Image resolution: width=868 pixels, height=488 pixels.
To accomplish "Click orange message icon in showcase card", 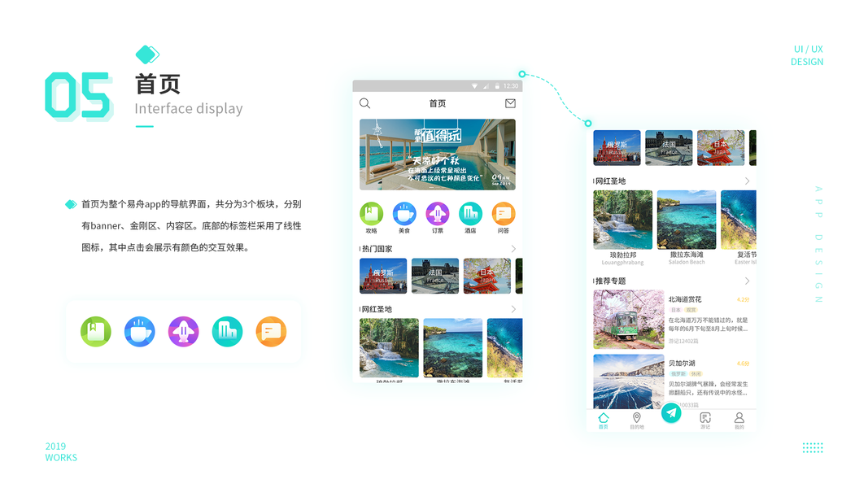I will (x=271, y=331).
